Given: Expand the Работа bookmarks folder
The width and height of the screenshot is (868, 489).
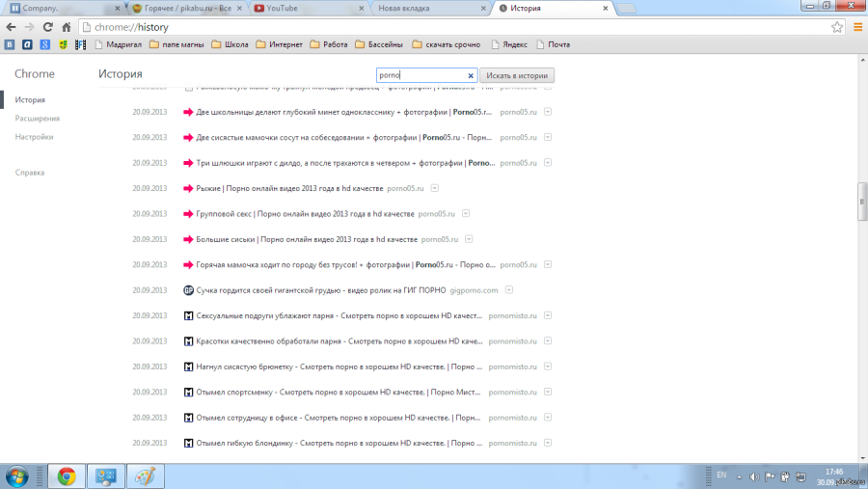Looking at the screenshot, I should (328, 44).
